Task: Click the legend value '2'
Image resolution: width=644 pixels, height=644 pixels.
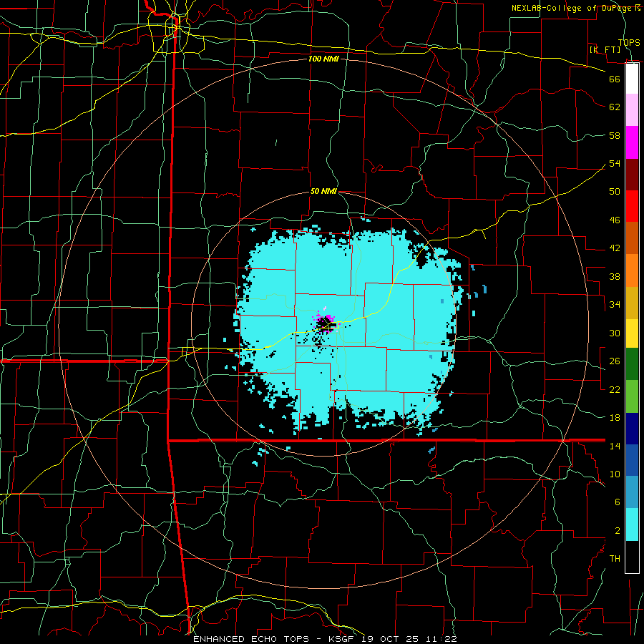Action: [x=618, y=530]
